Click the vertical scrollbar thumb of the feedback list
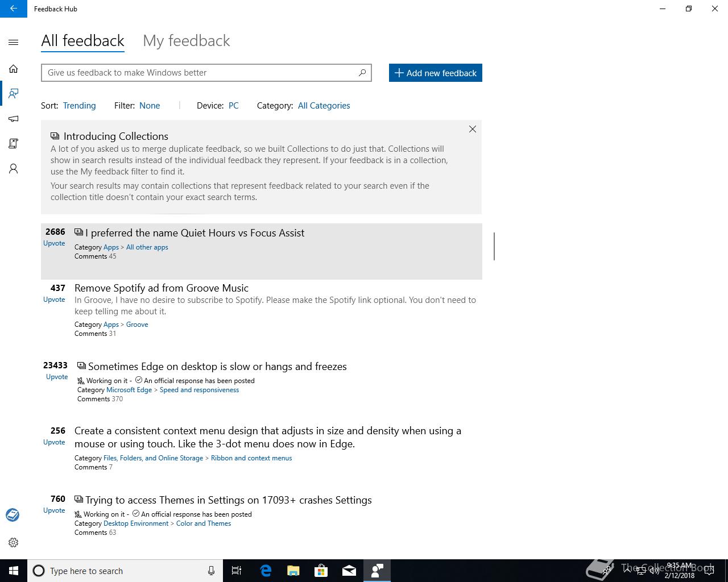 (x=494, y=246)
